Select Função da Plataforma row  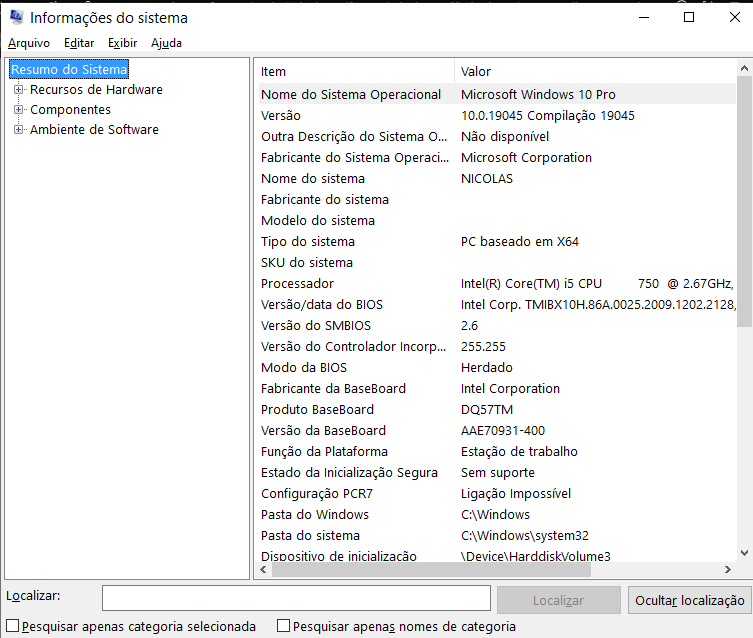click(497, 452)
